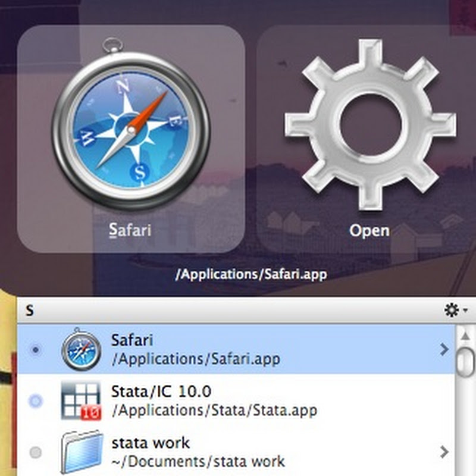
Task: Click the Stata/IC 10.0 app icon
Action: pyautogui.click(x=82, y=400)
